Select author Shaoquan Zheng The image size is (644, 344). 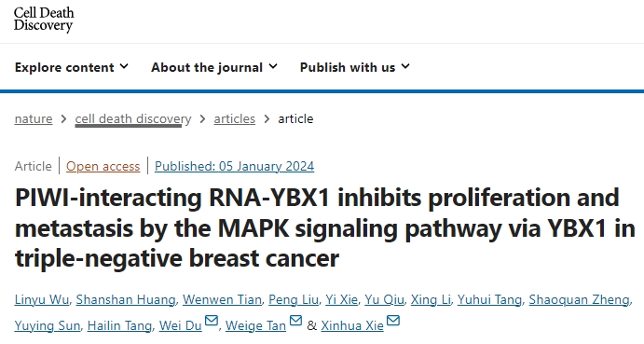579,299
